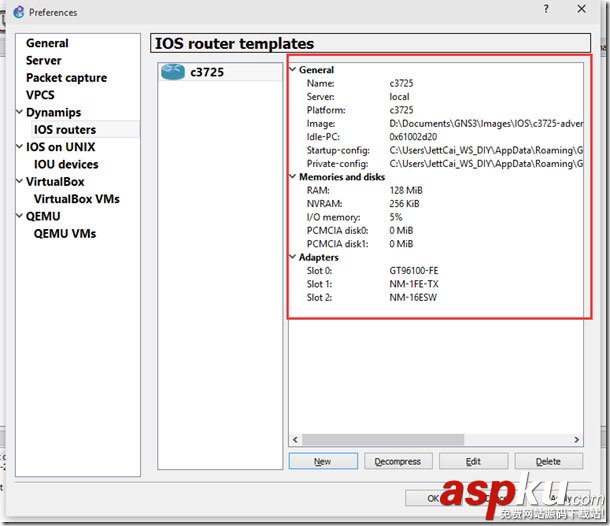Click the Slot 1 value NM-1FE-TX
This screenshot has height=526, width=610.
coord(414,284)
